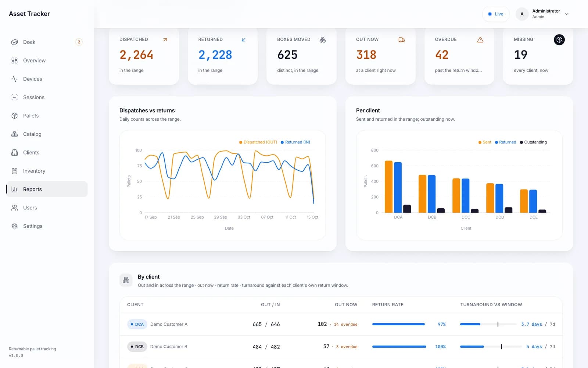Click the 2,264 dispatched value
The width and height of the screenshot is (588, 368).
(x=136, y=55)
